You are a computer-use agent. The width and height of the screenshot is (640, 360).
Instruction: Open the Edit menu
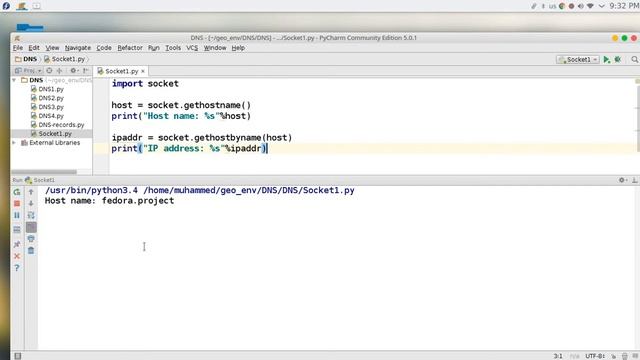(33, 48)
